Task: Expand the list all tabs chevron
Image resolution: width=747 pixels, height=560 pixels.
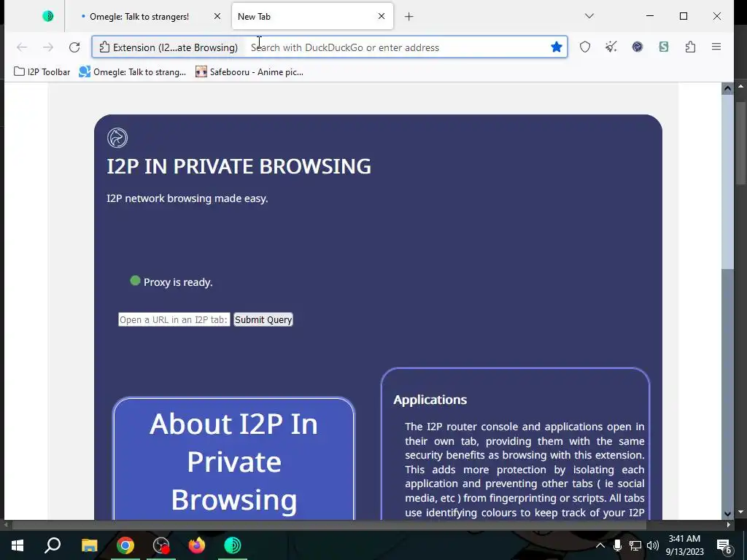Action: (x=589, y=16)
